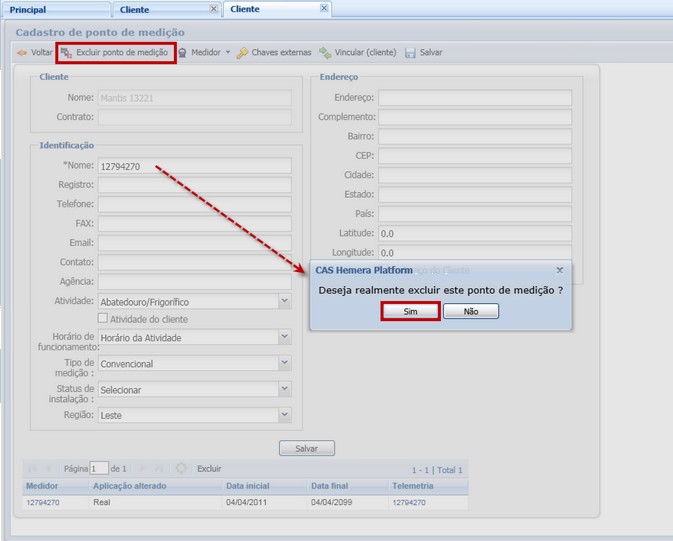The image size is (673, 541).
Task: Close the second Cliente tab
Action: (x=323, y=8)
